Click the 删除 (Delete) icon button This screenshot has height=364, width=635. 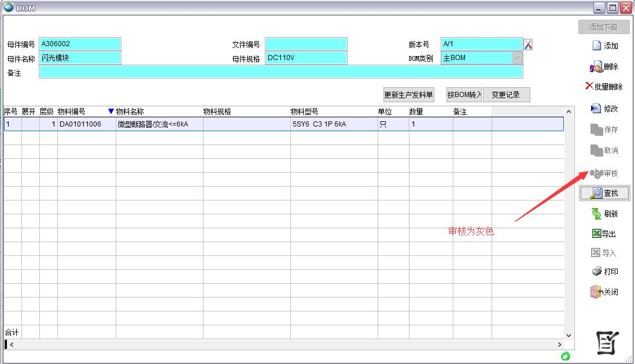pyautogui.click(x=604, y=67)
